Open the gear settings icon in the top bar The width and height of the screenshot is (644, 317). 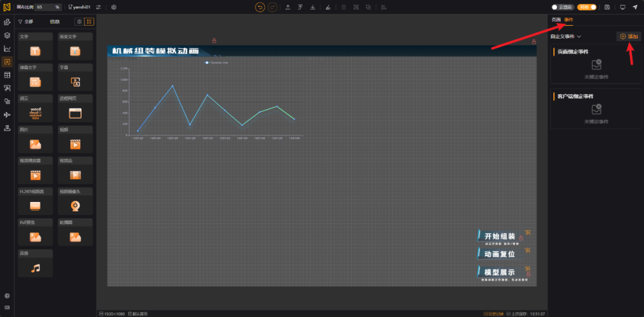click(114, 7)
